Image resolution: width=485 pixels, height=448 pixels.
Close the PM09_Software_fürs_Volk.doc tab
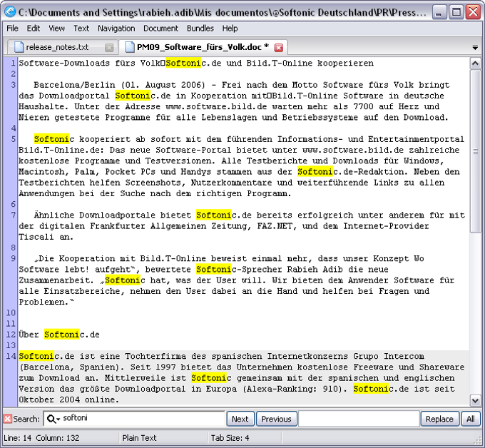[x=279, y=48]
